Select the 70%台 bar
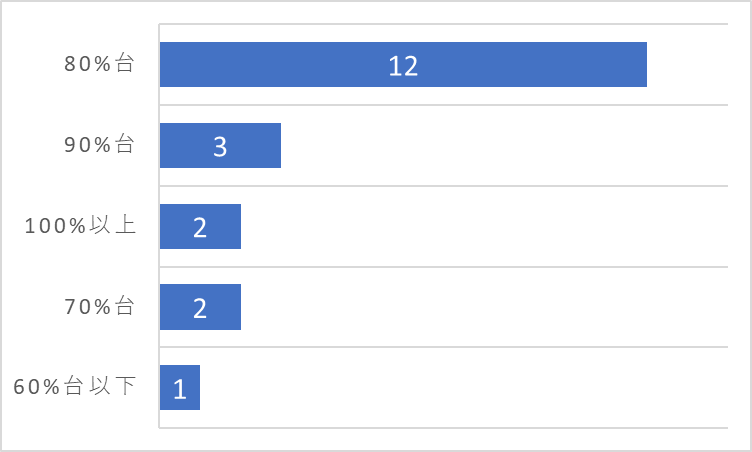752x452 pixels. tap(200, 307)
